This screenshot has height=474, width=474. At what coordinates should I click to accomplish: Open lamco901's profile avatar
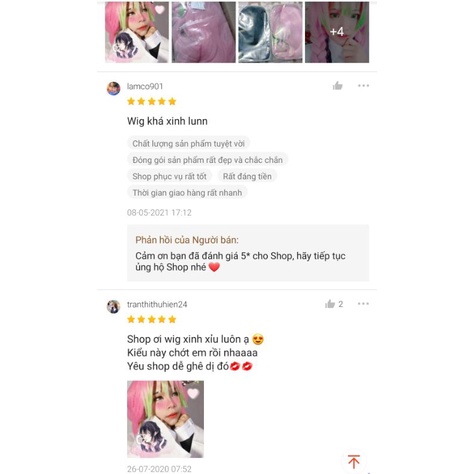[113, 89]
